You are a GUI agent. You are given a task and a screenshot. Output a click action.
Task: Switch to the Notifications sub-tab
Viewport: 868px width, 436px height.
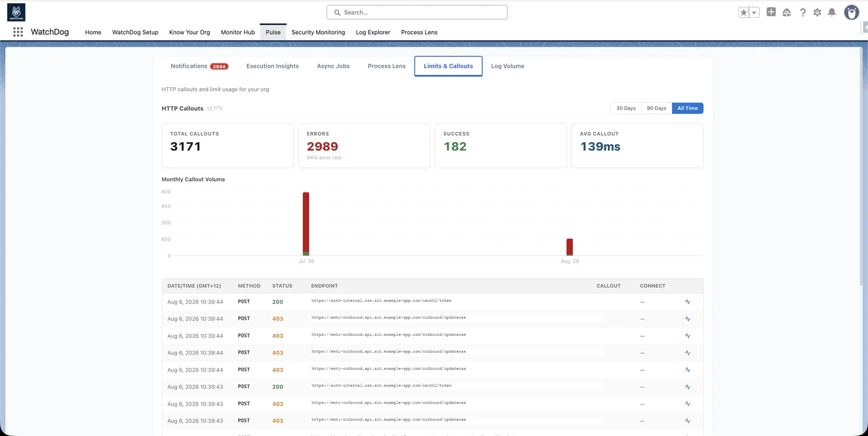[x=199, y=66]
